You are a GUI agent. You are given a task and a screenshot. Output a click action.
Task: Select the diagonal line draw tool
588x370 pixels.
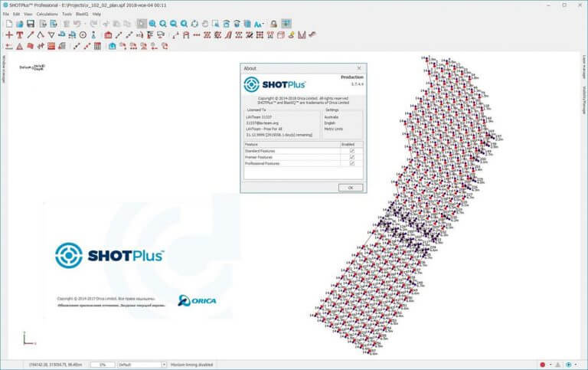click(31, 35)
